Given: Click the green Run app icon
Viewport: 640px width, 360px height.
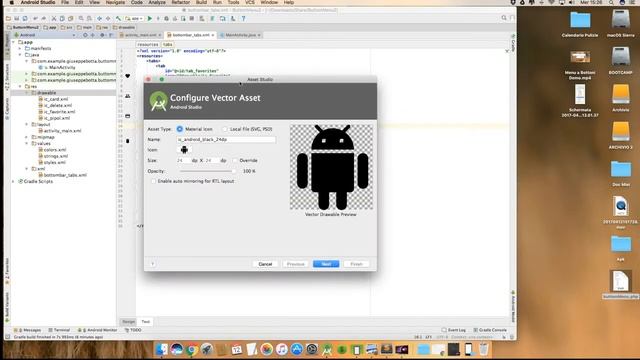Looking at the screenshot, I should [x=150, y=18].
